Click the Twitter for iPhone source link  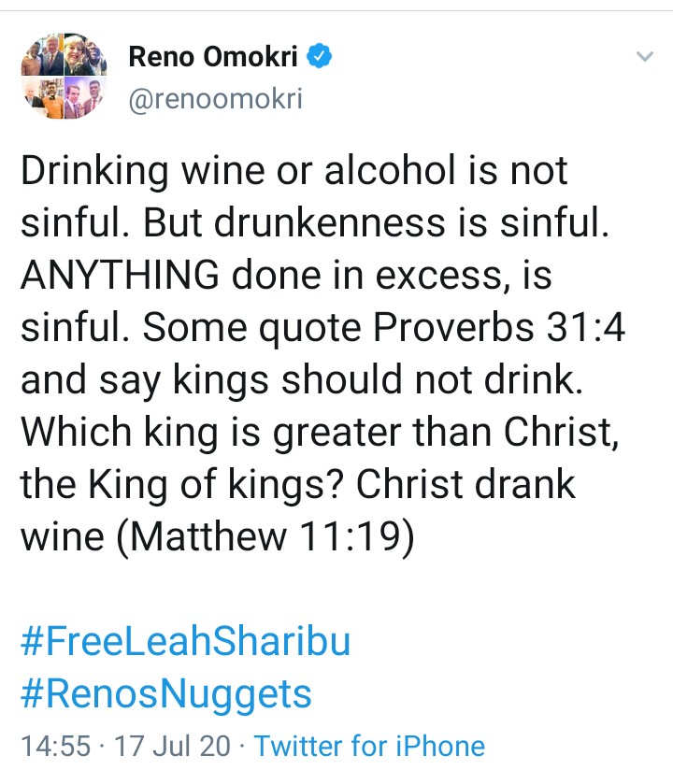(x=369, y=746)
